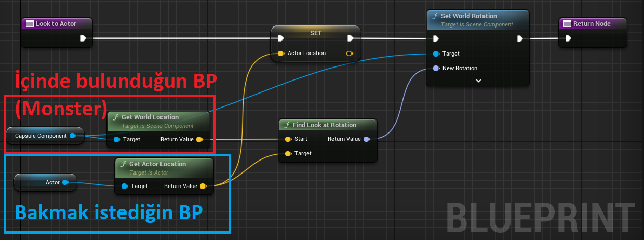Expand Set World Rotation advanced pins arrow
Screen dimensions: 644x240
pyautogui.click(x=478, y=81)
